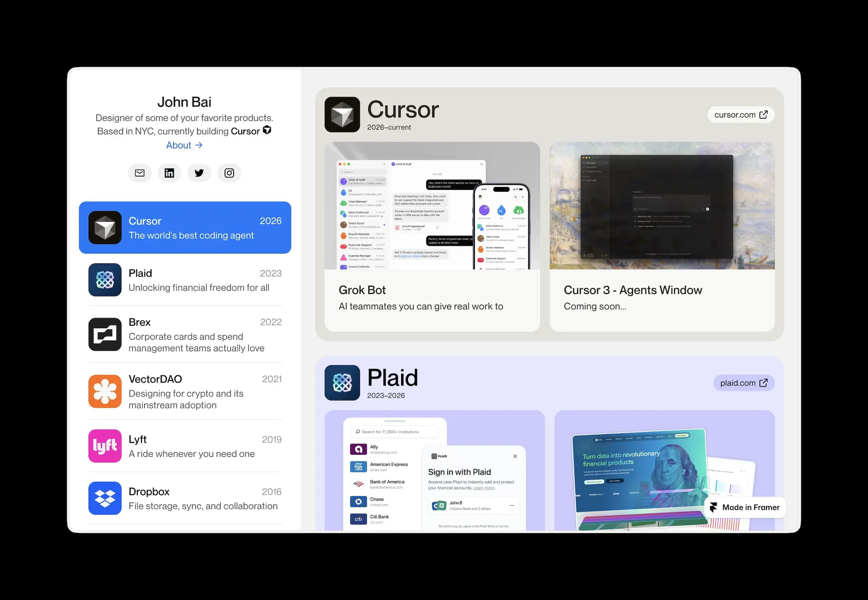Click the email envelope icon

[x=140, y=173]
